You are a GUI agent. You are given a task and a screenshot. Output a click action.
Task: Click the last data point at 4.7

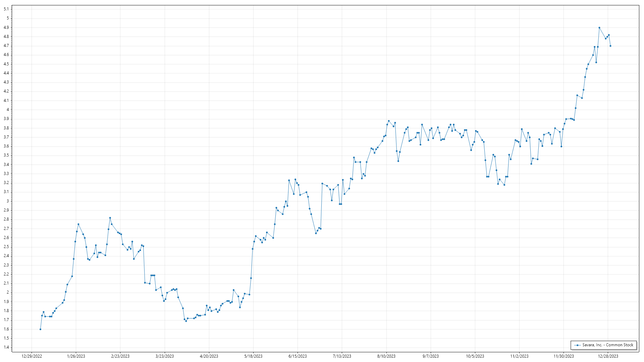pos(610,46)
